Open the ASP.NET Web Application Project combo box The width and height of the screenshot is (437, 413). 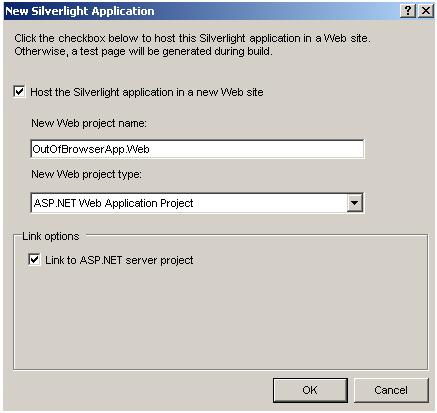(197, 203)
